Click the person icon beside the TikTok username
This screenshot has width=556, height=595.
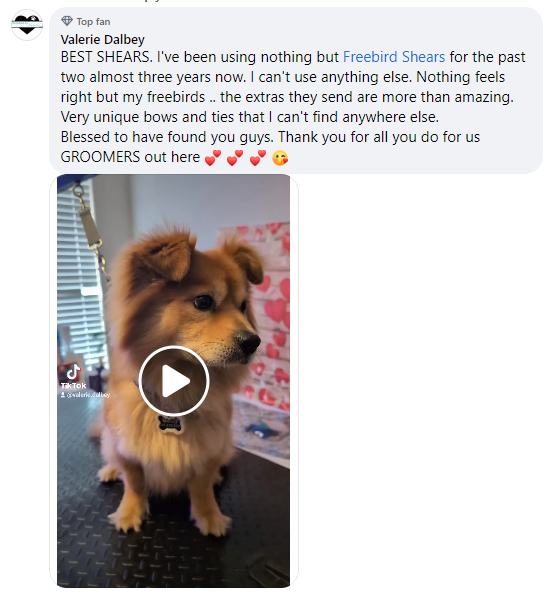(x=63, y=395)
